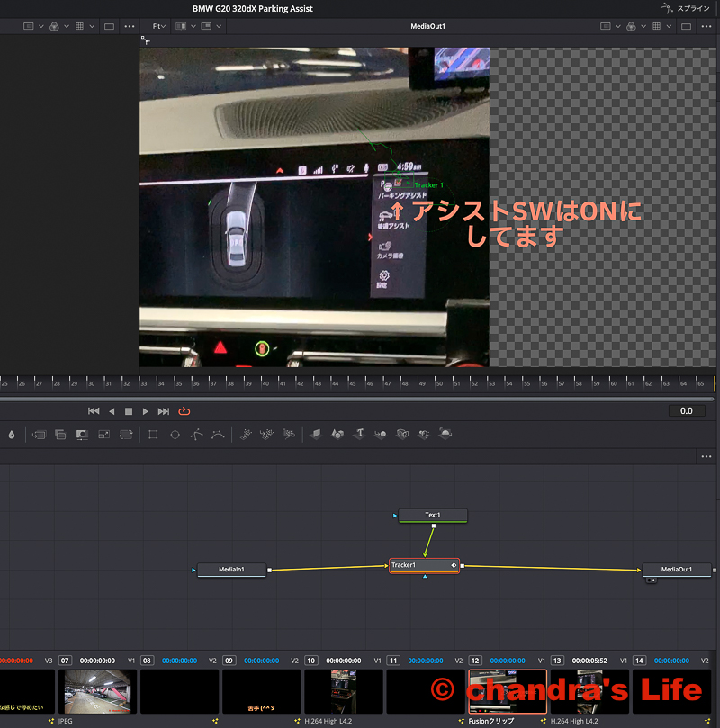Expand left viewer LUT dropdown arrow
This screenshot has width=720, height=728.
(x=92, y=26)
